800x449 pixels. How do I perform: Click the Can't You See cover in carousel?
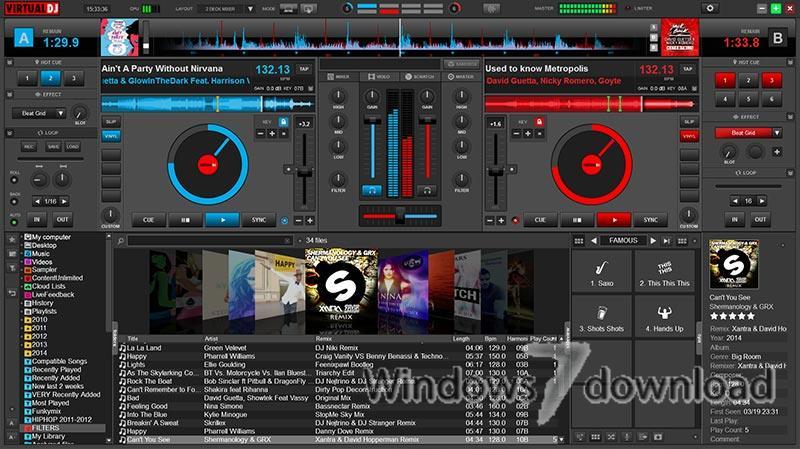tap(340, 287)
